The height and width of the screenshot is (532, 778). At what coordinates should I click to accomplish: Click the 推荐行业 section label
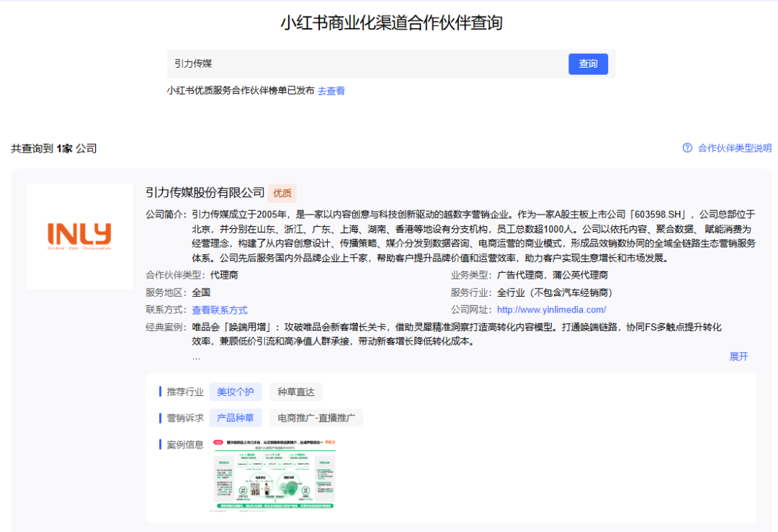pos(185,392)
